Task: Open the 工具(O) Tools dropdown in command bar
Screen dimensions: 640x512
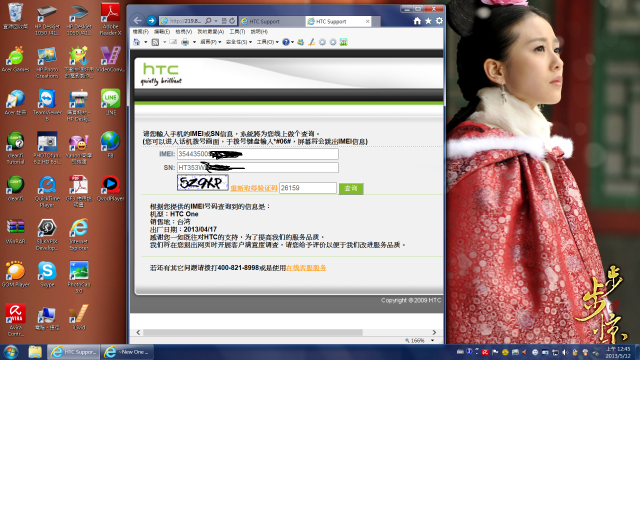Action: click(267, 42)
